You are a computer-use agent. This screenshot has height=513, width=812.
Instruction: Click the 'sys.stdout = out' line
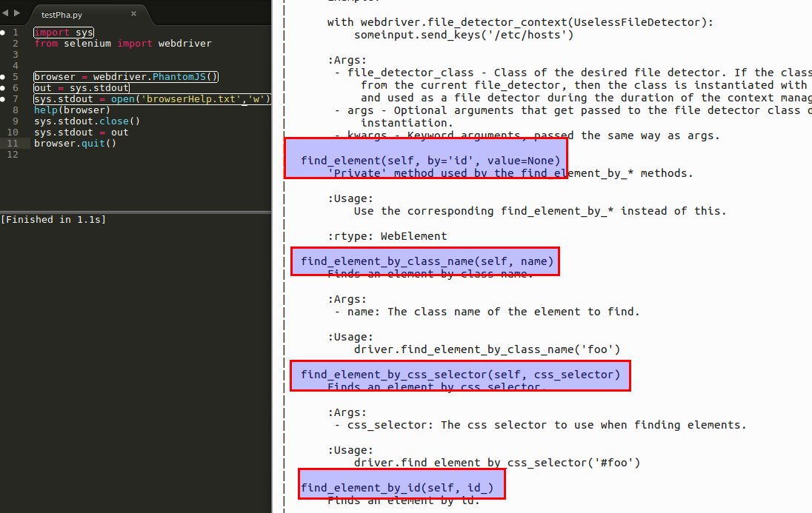point(81,133)
